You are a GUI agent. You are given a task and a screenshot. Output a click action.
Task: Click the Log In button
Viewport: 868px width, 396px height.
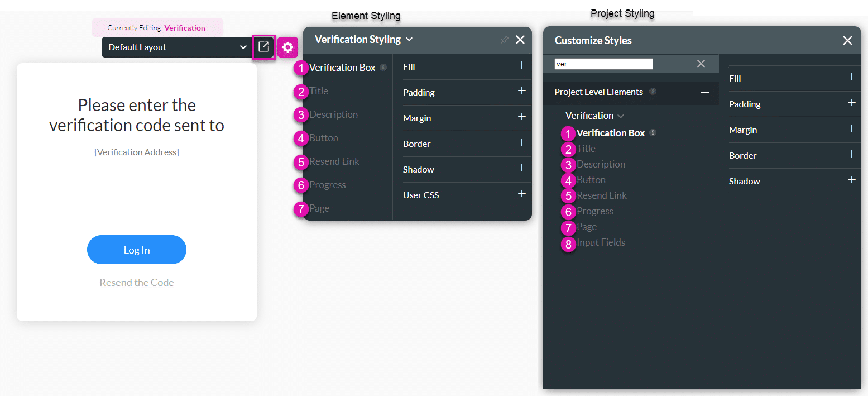136,250
